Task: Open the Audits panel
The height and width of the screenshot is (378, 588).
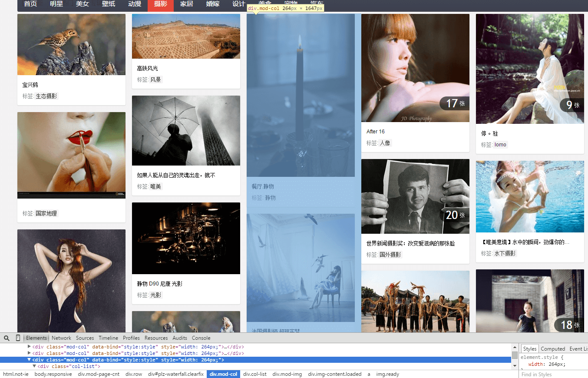Action: [180, 338]
